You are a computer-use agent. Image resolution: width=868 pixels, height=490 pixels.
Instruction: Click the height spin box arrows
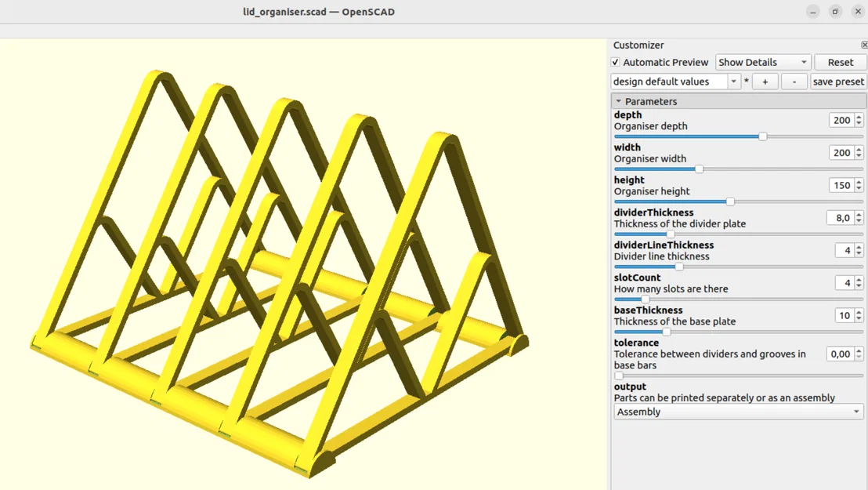[x=859, y=186]
